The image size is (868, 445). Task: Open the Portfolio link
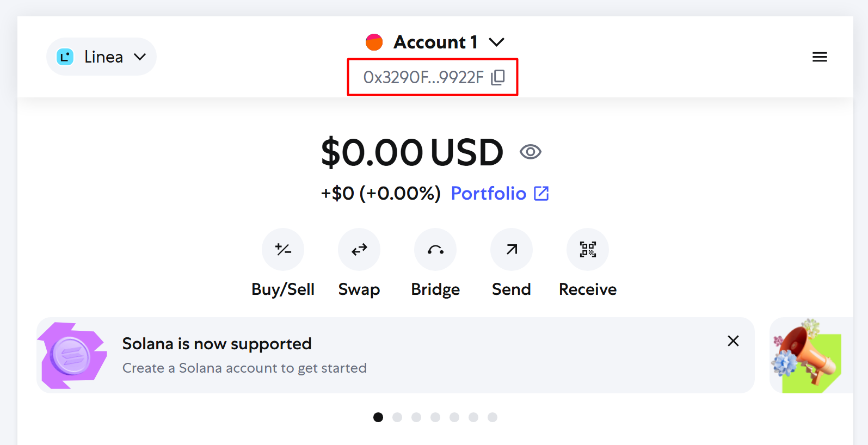pos(489,193)
